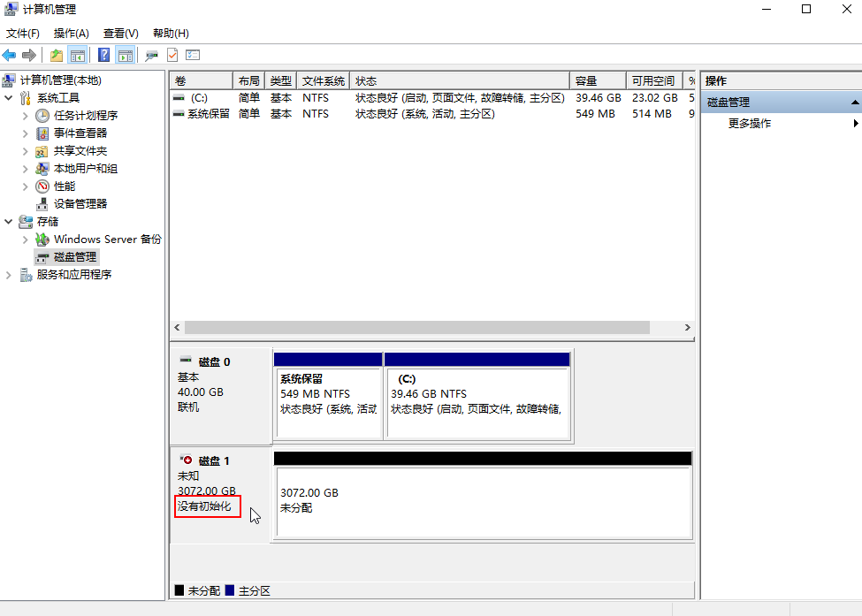Expand the 共享文件夹 node

click(25, 151)
